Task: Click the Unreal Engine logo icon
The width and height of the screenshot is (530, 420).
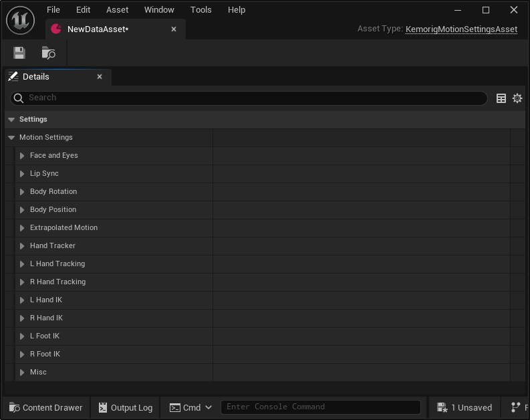Action: pos(20,20)
